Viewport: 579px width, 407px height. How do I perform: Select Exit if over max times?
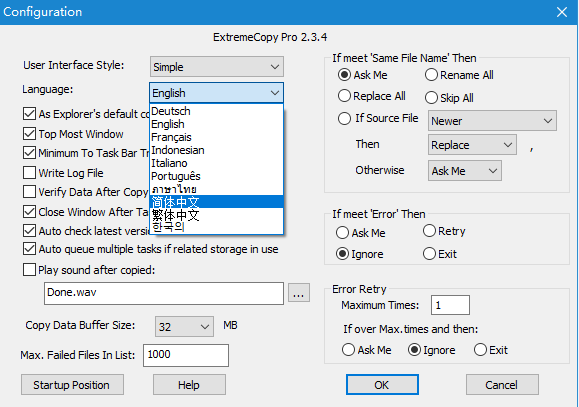click(480, 350)
